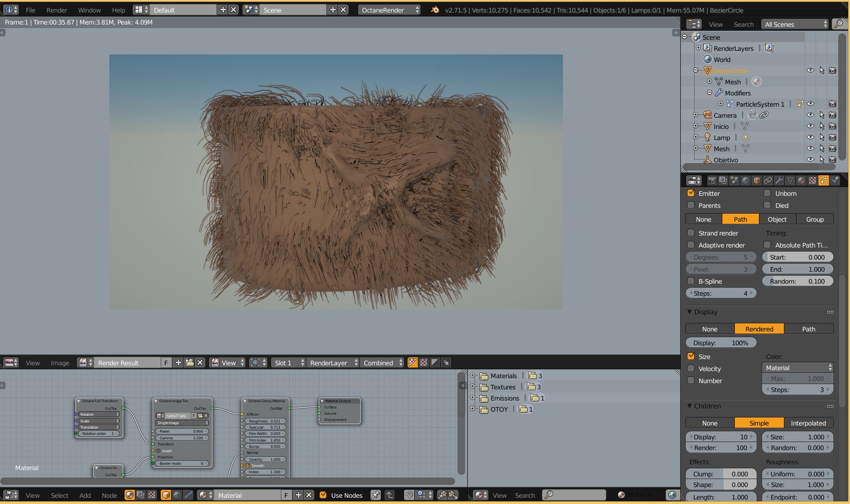Select Interpolated children type
Screen dimensions: 850x504
coord(808,423)
